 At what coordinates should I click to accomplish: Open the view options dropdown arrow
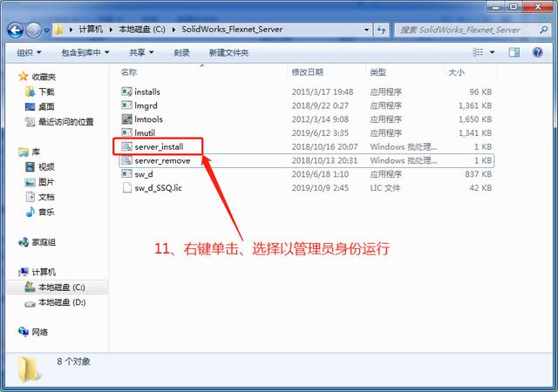coord(492,52)
